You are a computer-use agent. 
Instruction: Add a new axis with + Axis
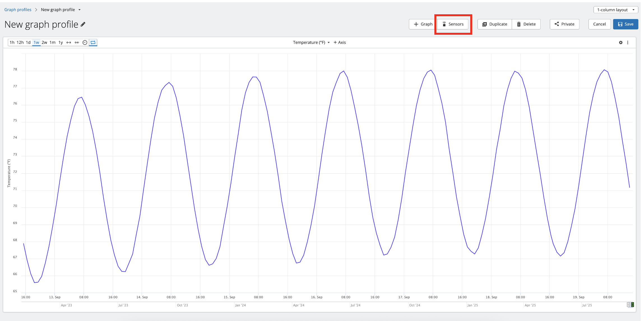(340, 43)
